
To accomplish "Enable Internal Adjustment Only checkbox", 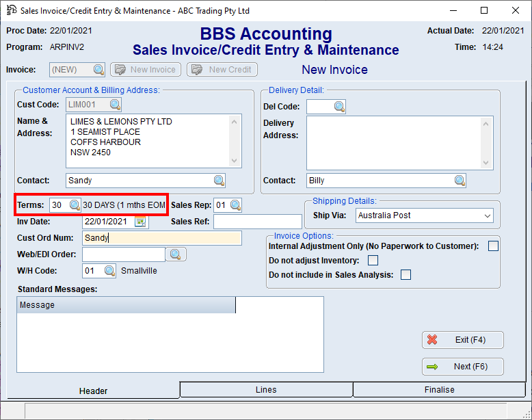I will tap(493, 246).
